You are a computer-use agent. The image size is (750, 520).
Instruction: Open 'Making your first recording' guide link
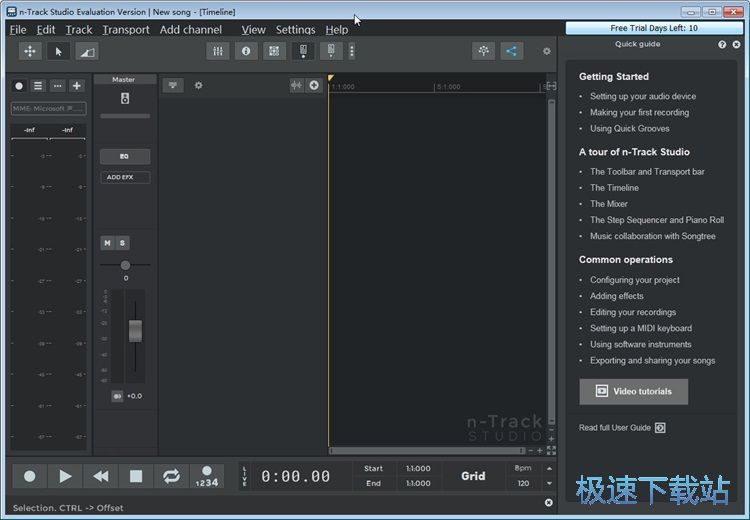coord(640,112)
